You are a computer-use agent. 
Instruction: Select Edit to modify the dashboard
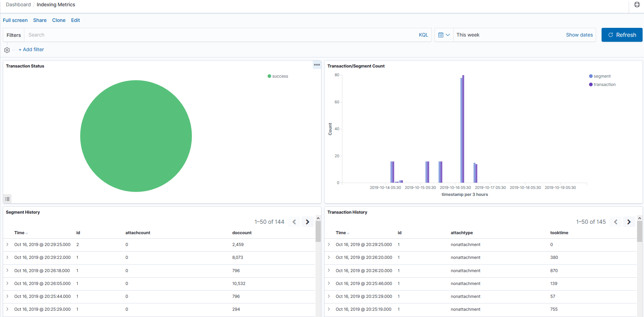(75, 20)
